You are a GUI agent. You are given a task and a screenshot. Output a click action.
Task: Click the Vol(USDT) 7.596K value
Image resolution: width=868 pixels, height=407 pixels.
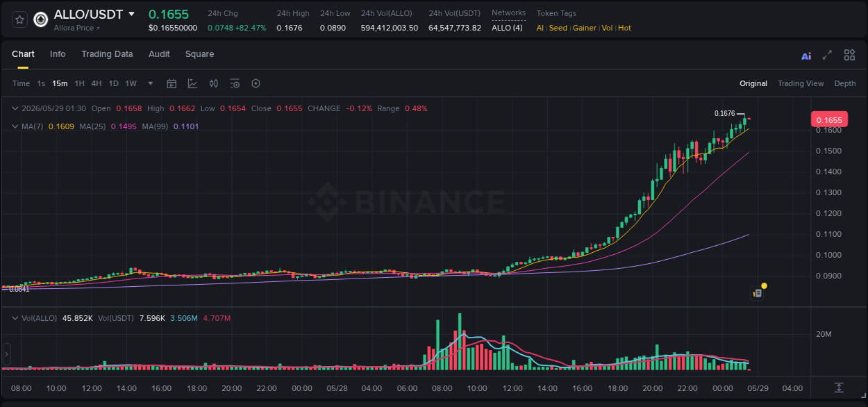click(152, 318)
